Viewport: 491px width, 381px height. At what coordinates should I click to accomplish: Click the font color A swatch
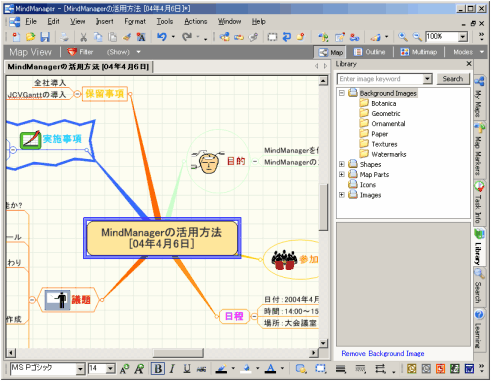point(270,369)
